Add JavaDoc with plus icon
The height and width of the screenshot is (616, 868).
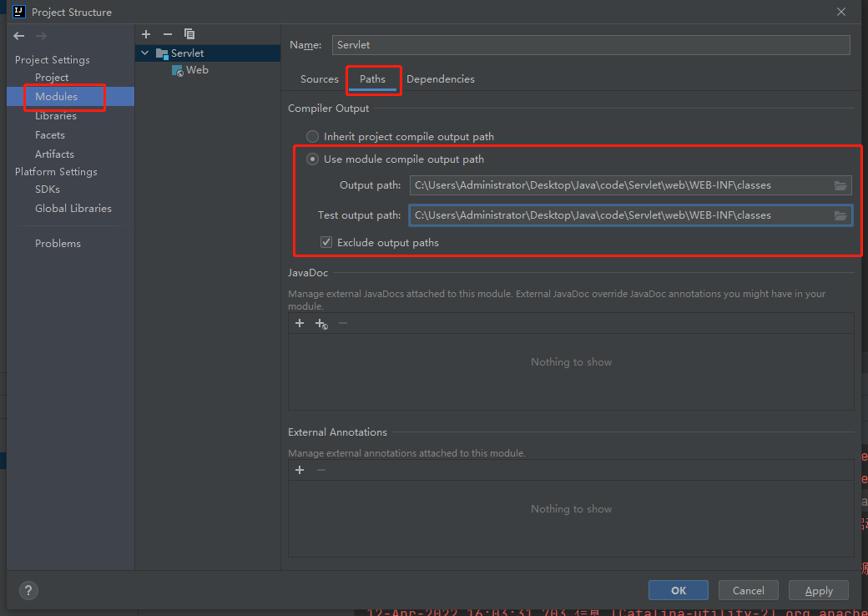(300, 323)
